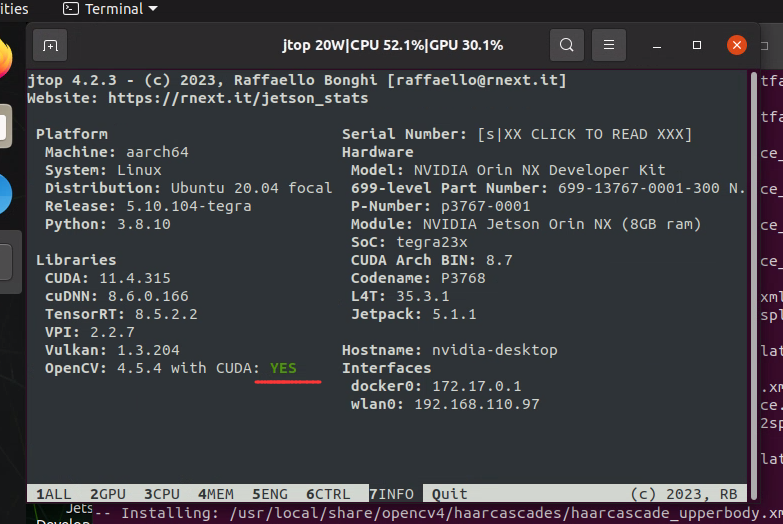
Task: Minimize the jtop terminal window
Action: coord(657,46)
